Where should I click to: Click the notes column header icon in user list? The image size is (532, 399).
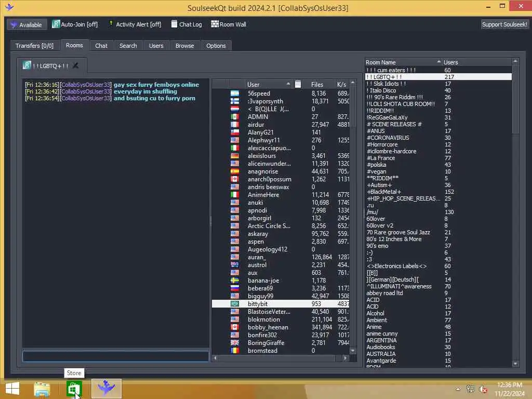point(298,84)
